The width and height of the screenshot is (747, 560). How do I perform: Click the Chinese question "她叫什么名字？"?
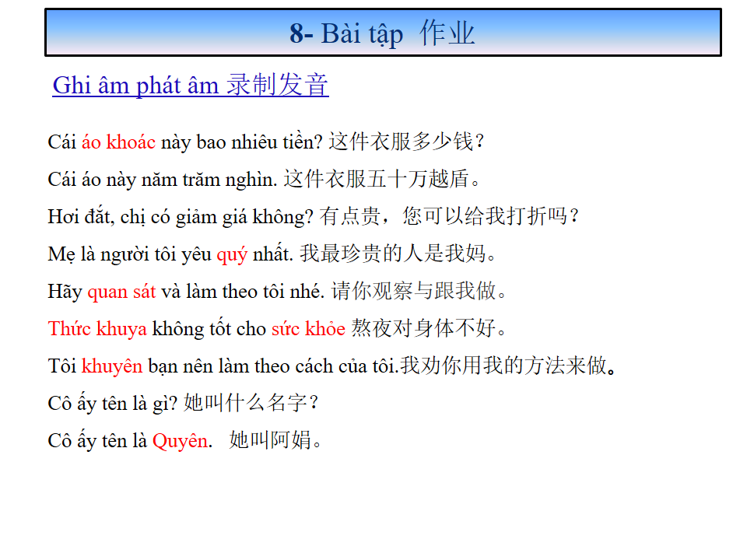point(251,404)
